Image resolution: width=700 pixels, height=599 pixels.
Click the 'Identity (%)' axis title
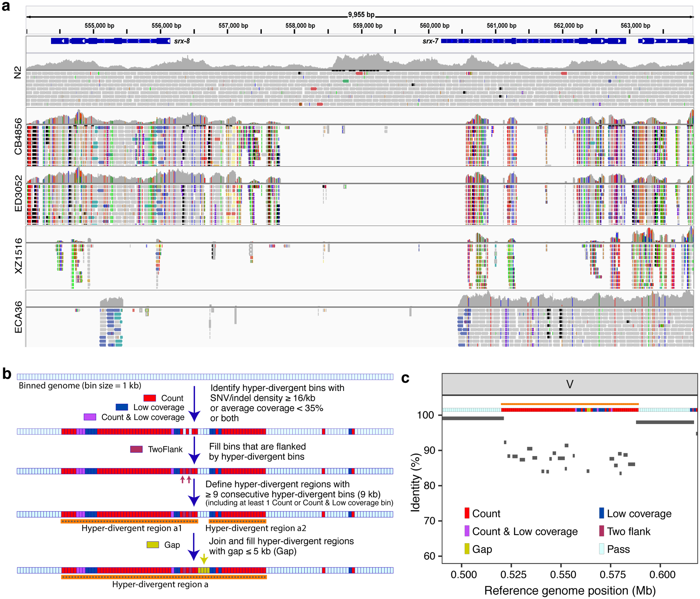[416, 482]
